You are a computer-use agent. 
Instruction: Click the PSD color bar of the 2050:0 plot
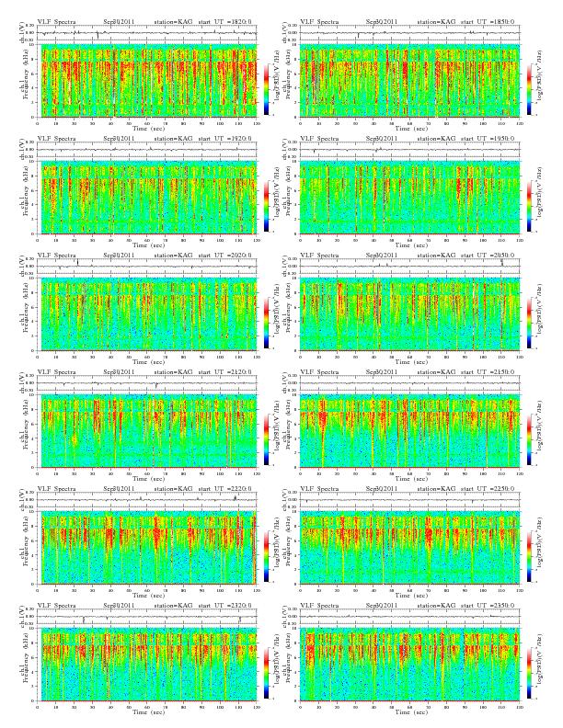tap(530, 323)
